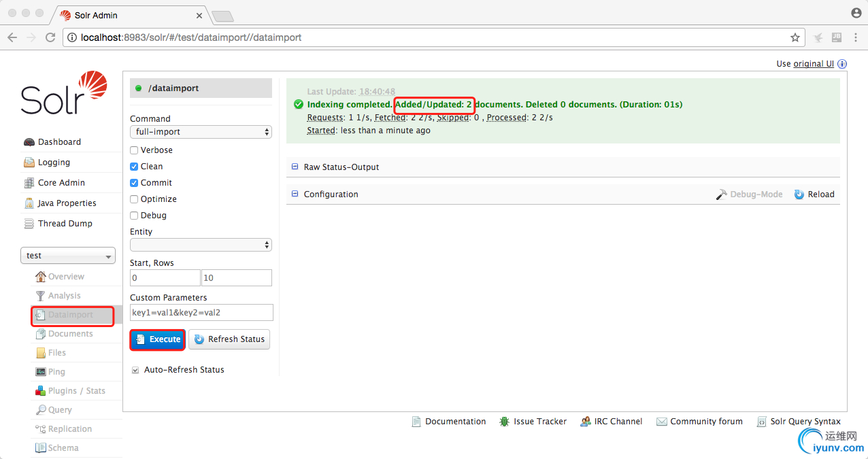Viewport: 868px width, 459px height.
Task: Click the Refresh Status button
Action: pos(229,339)
